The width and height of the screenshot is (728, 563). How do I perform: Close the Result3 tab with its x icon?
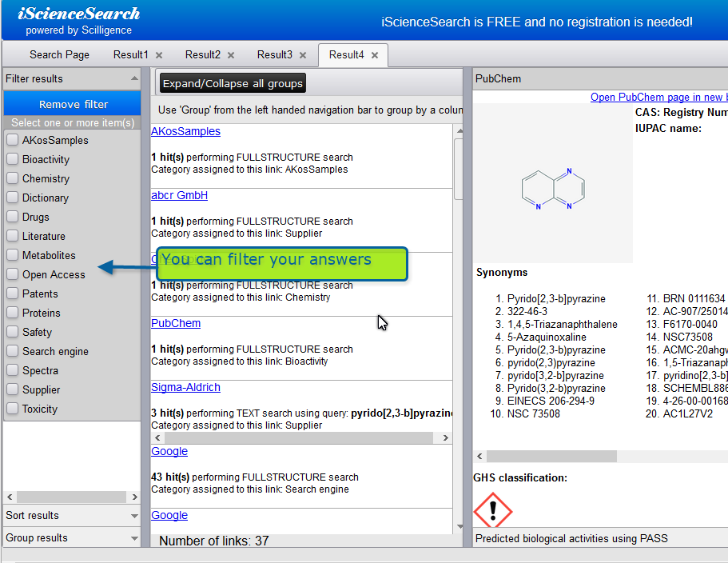pos(303,55)
